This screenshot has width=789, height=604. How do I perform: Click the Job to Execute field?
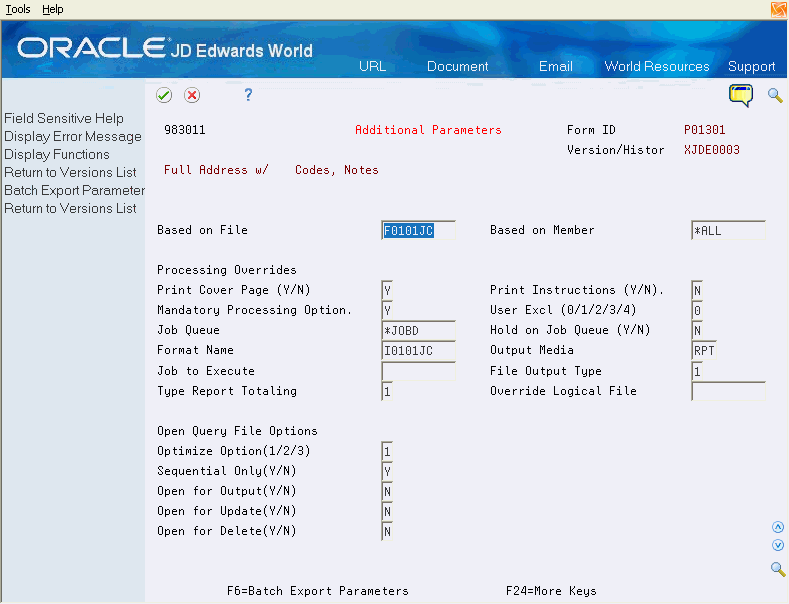click(x=418, y=371)
